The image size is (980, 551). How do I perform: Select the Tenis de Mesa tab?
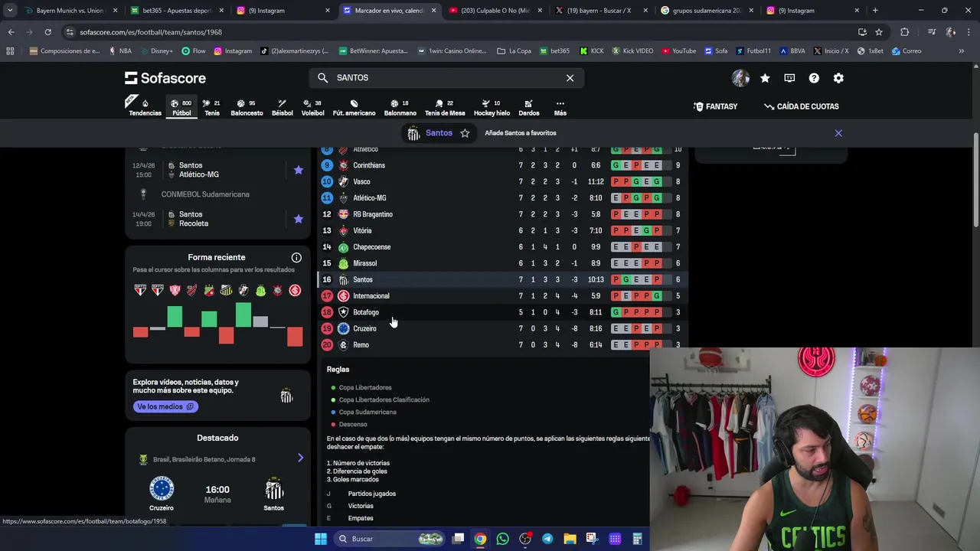coord(445,107)
